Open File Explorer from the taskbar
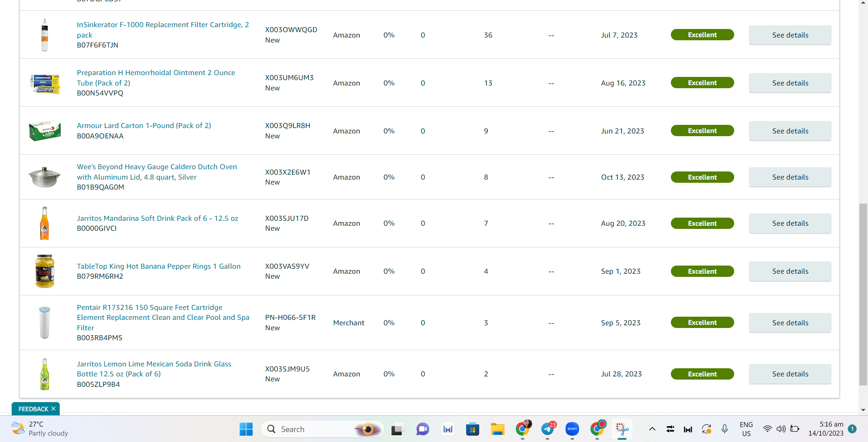This screenshot has height=442, width=868. (497, 429)
